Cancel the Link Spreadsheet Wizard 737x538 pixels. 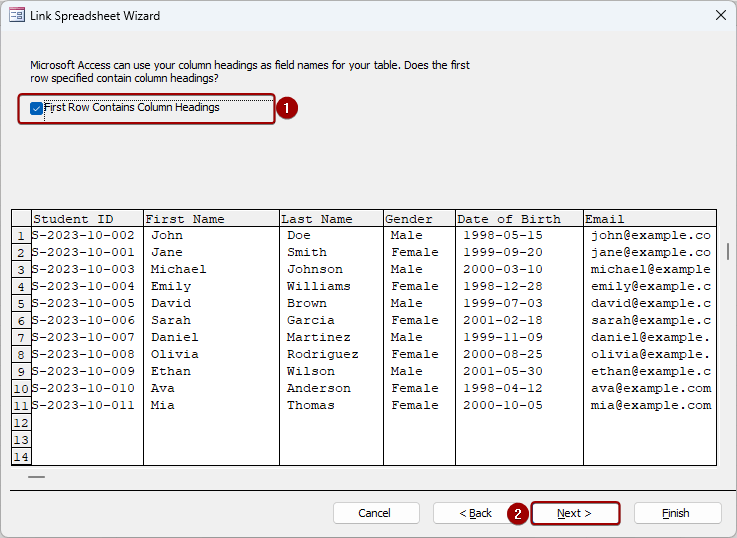tap(376, 513)
